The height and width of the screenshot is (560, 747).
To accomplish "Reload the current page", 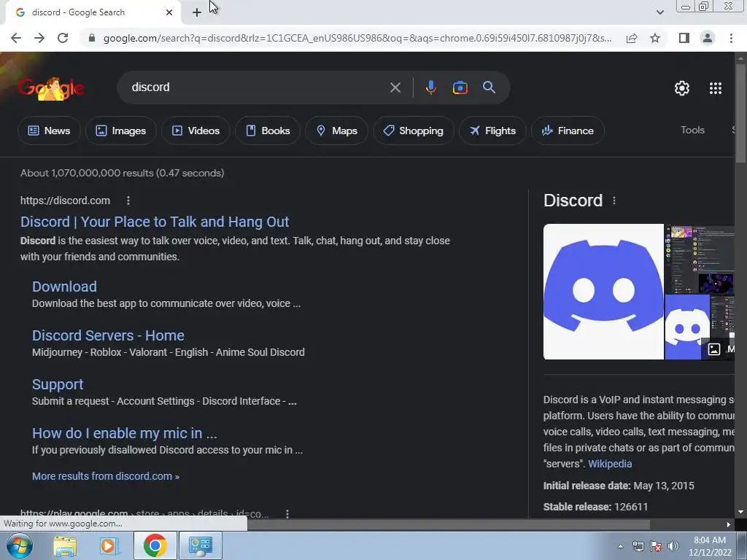I will pyautogui.click(x=63, y=38).
